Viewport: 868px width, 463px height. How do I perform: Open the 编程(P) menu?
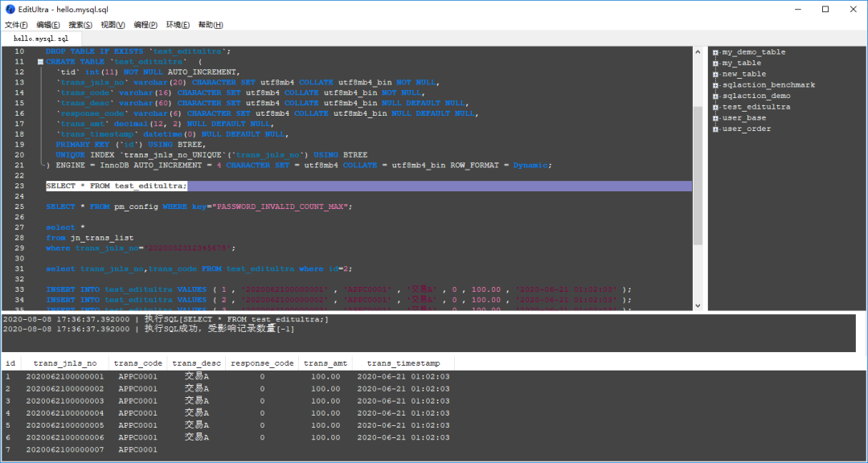tap(145, 25)
